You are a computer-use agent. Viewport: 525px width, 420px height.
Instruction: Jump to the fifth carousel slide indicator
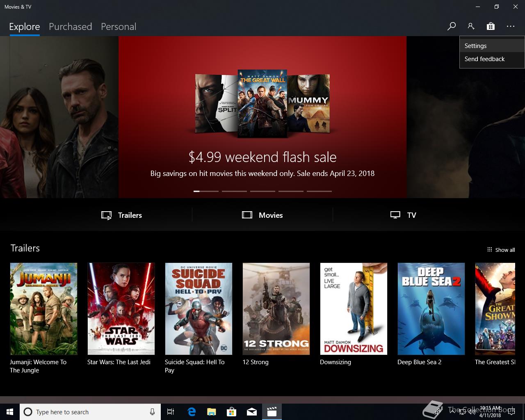pos(319,191)
